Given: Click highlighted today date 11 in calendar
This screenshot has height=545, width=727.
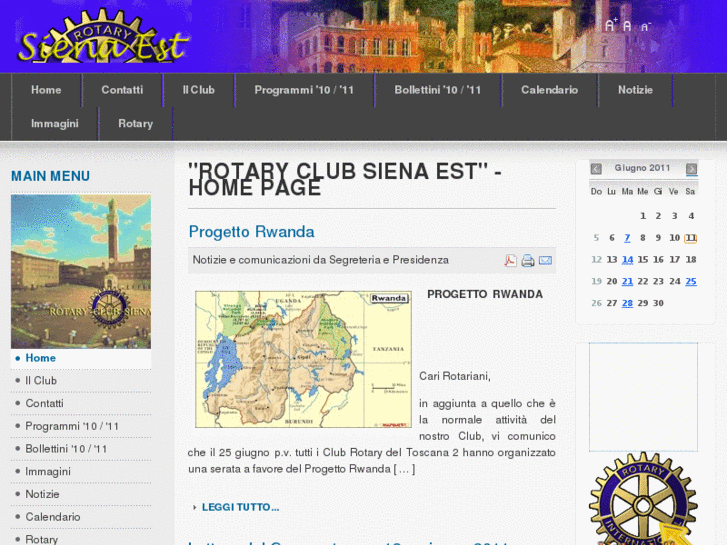Looking at the screenshot, I should click(x=691, y=238).
